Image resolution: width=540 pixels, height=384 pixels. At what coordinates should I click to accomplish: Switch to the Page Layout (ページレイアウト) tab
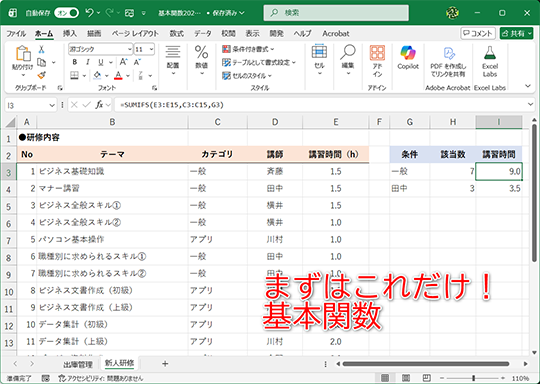pyautogui.click(x=135, y=33)
